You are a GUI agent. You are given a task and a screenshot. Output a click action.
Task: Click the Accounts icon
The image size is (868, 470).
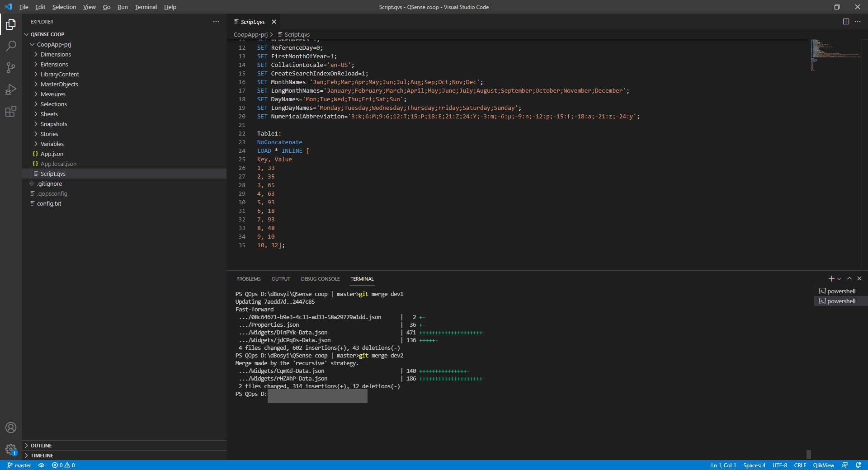click(11, 428)
